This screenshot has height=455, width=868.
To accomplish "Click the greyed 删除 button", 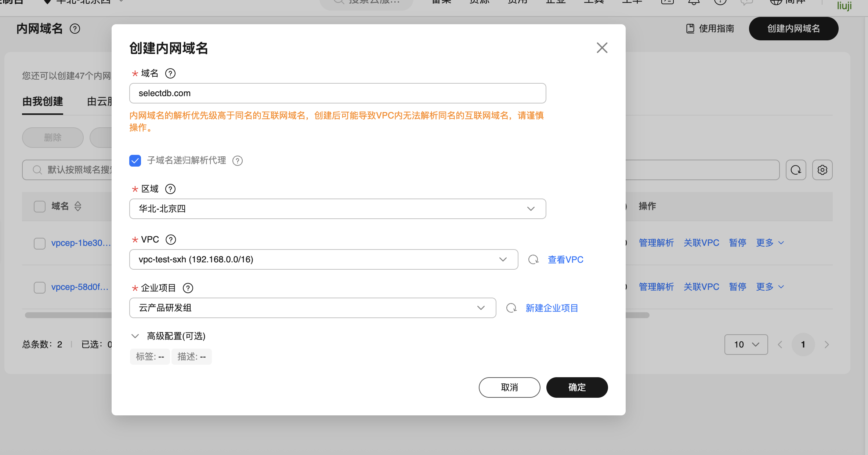I will 53,138.
